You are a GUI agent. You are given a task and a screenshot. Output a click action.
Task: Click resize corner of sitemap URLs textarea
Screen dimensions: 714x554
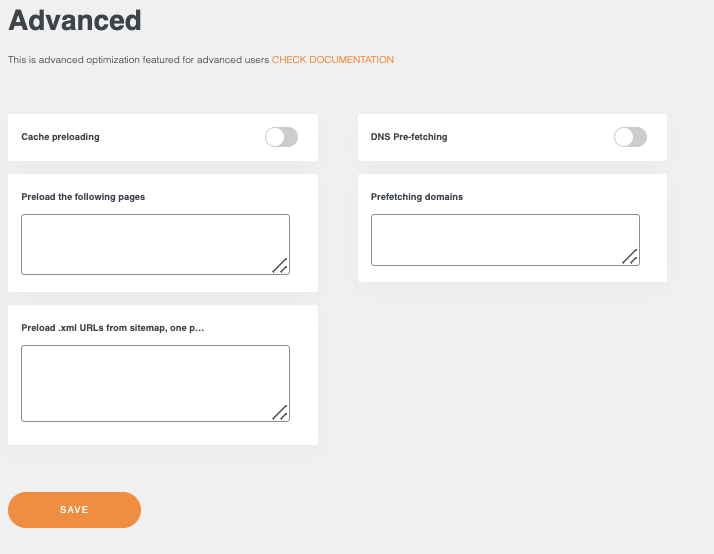[281, 412]
